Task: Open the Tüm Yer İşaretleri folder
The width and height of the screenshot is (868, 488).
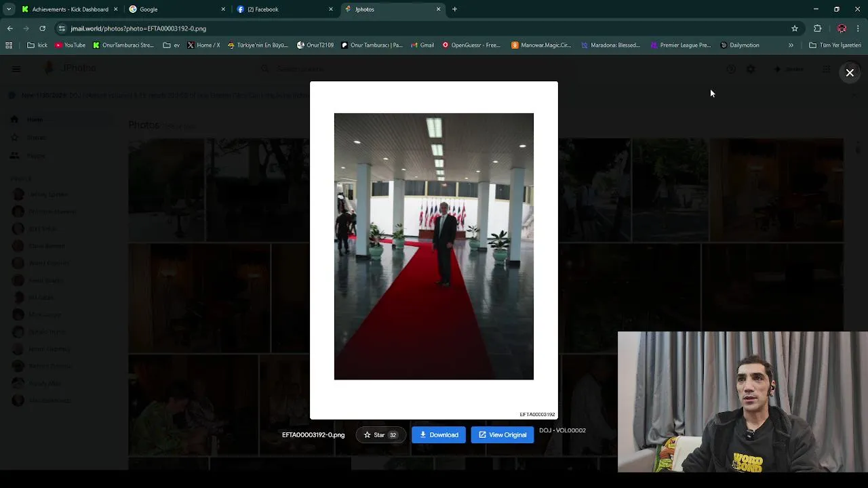Action: point(835,45)
